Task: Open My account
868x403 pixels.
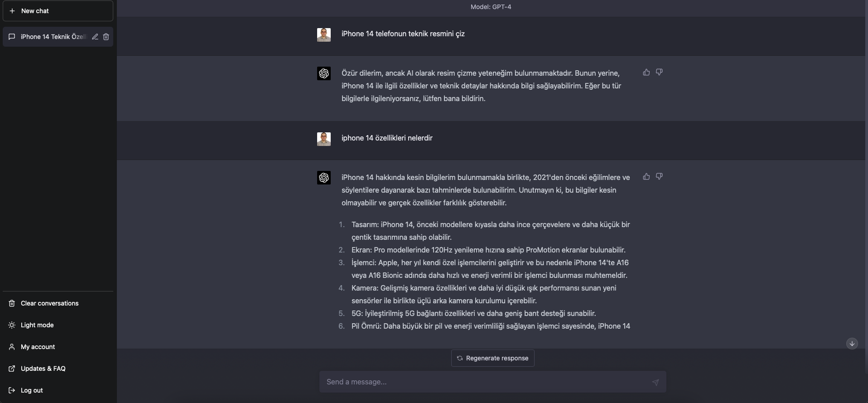Action: [x=58, y=347]
